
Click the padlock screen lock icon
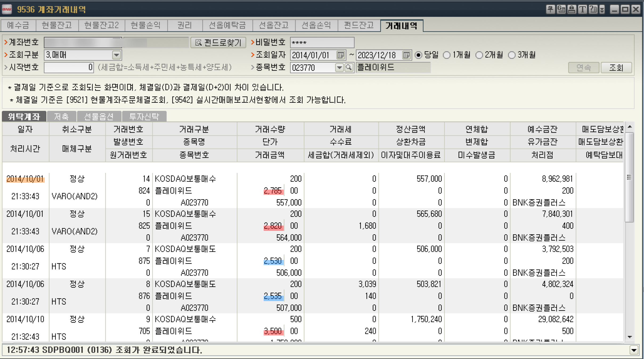(x=572, y=9)
